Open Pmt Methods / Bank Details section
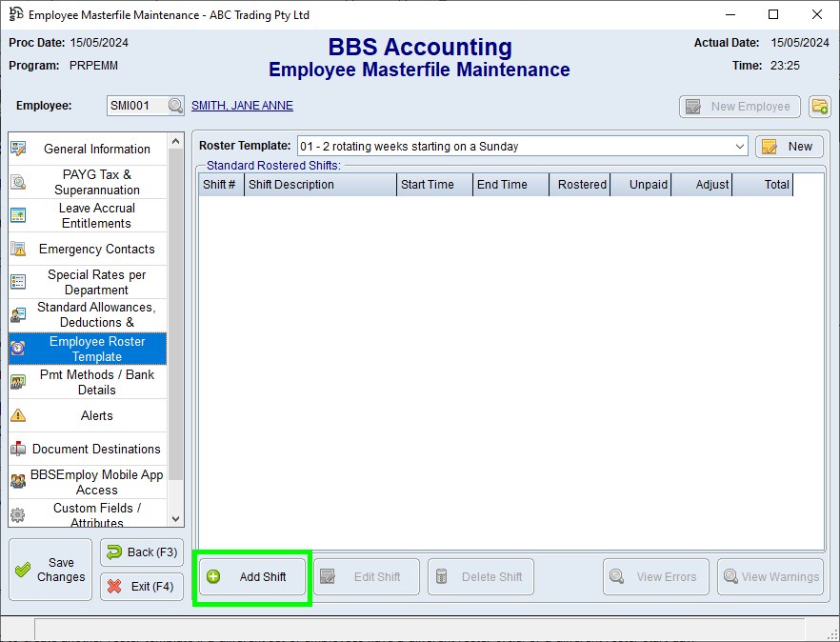Screen dimensions: 840x642 coord(96,382)
